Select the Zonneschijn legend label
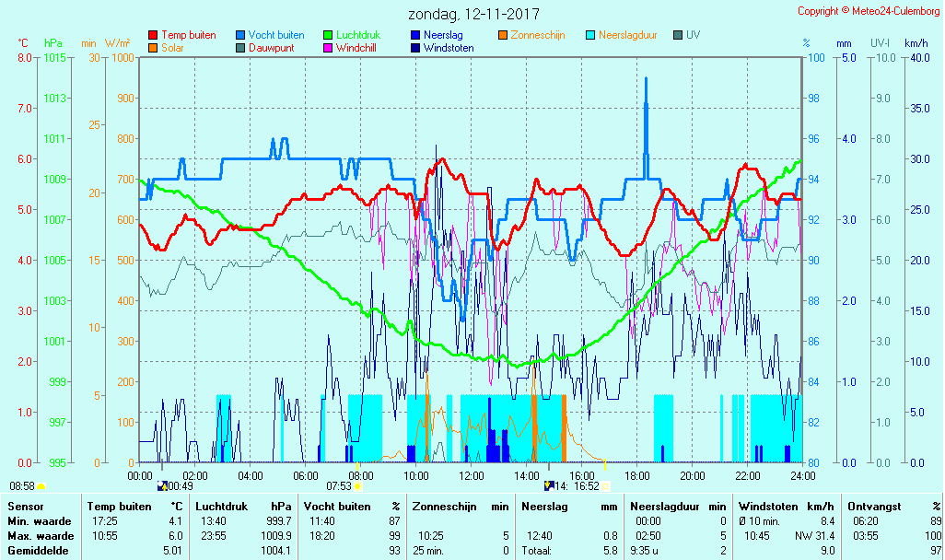The image size is (945, 560). click(538, 35)
